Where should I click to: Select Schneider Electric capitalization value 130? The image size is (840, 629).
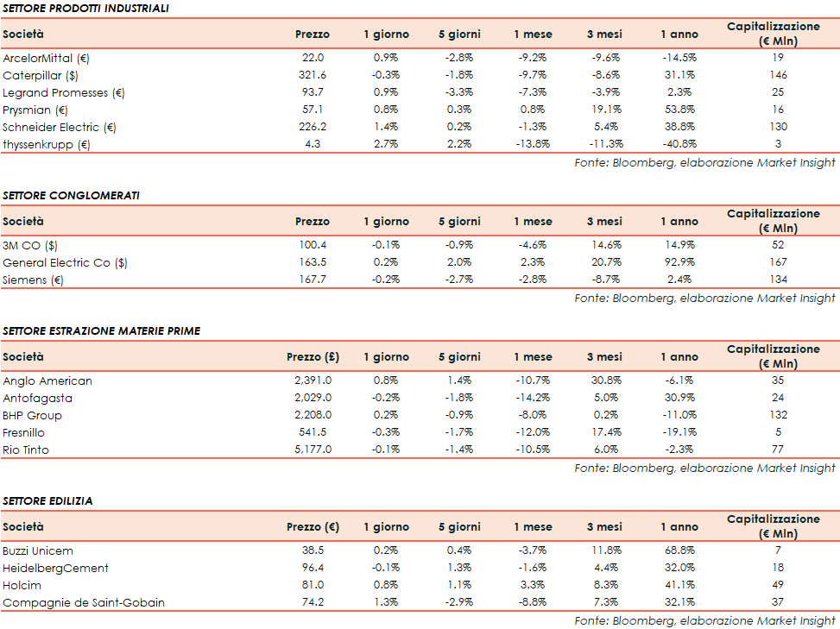coord(778,127)
